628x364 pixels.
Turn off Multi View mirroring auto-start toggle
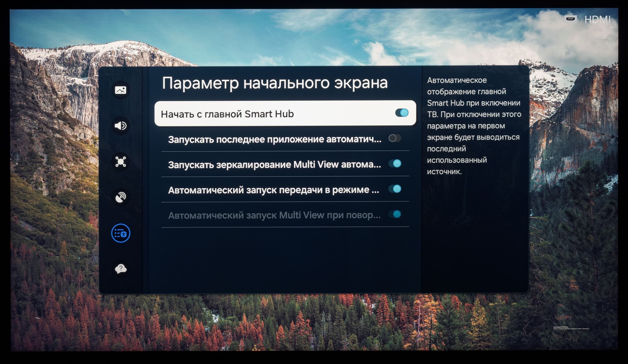[x=395, y=164]
